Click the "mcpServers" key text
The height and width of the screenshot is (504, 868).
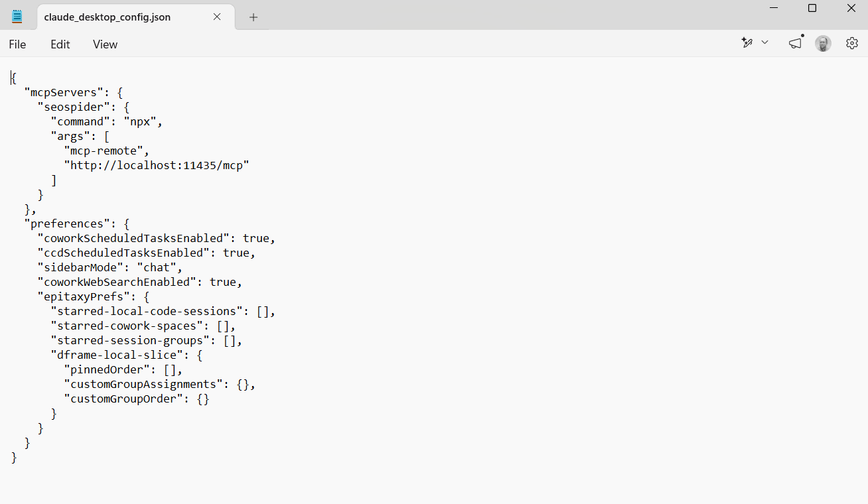click(64, 92)
